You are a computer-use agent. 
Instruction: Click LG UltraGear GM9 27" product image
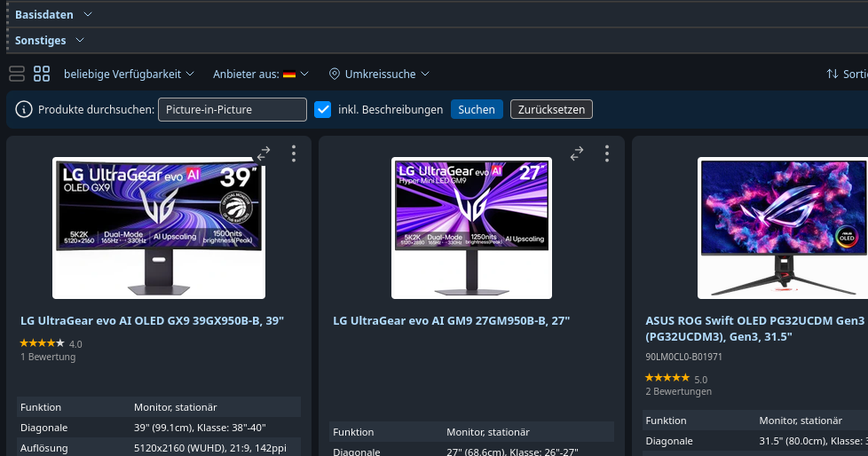(x=471, y=228)
